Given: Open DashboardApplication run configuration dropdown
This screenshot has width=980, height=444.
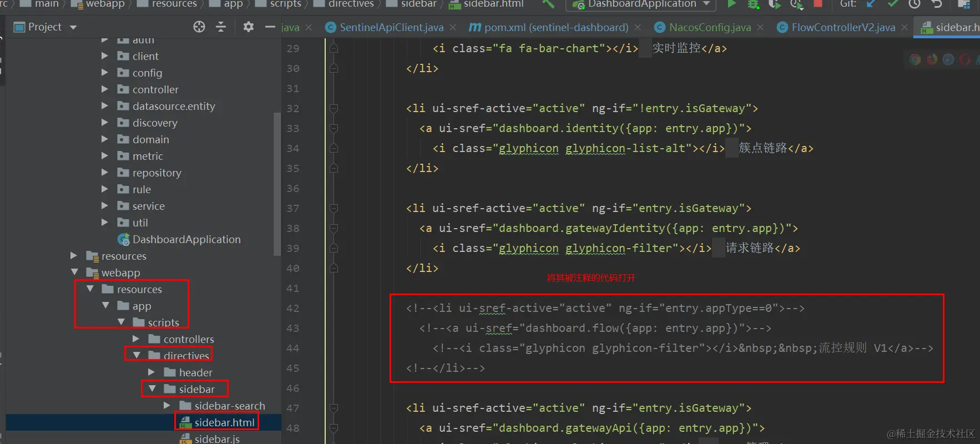Looking at the screenshot, I should pos(706,4).
